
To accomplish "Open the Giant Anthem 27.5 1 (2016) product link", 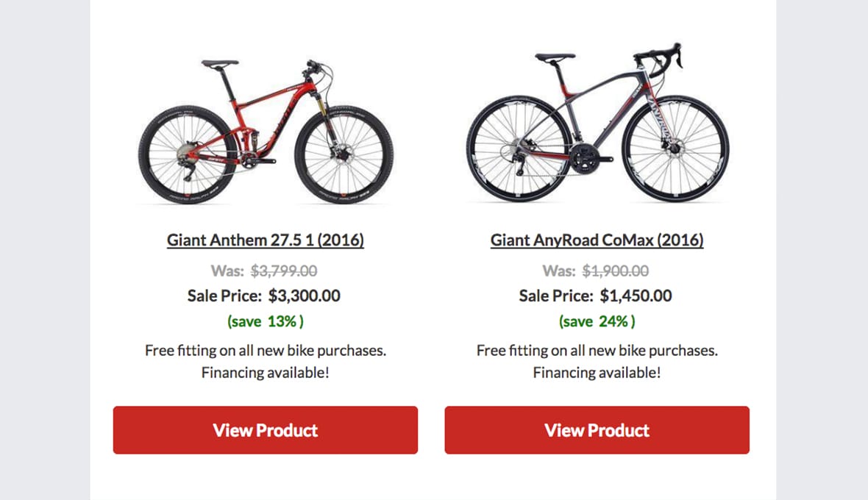I will pos(266,240).
